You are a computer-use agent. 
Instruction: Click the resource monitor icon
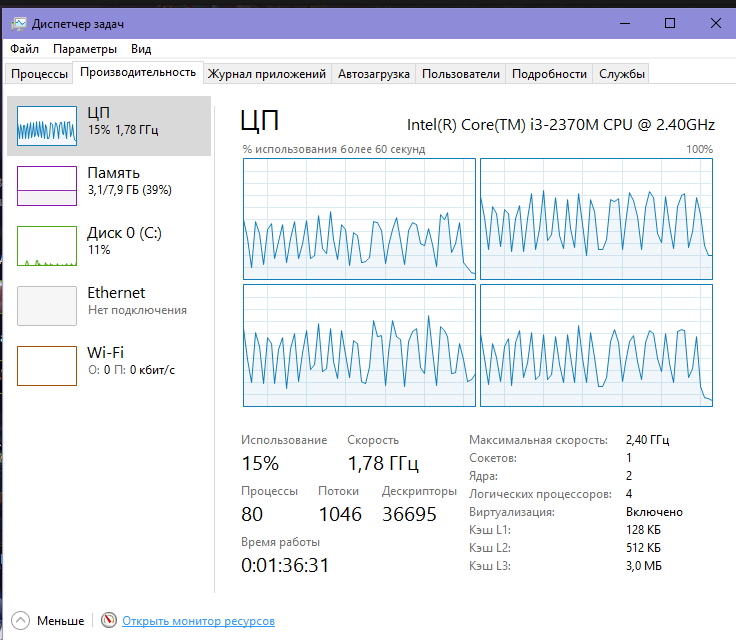[x=109, y=620]
